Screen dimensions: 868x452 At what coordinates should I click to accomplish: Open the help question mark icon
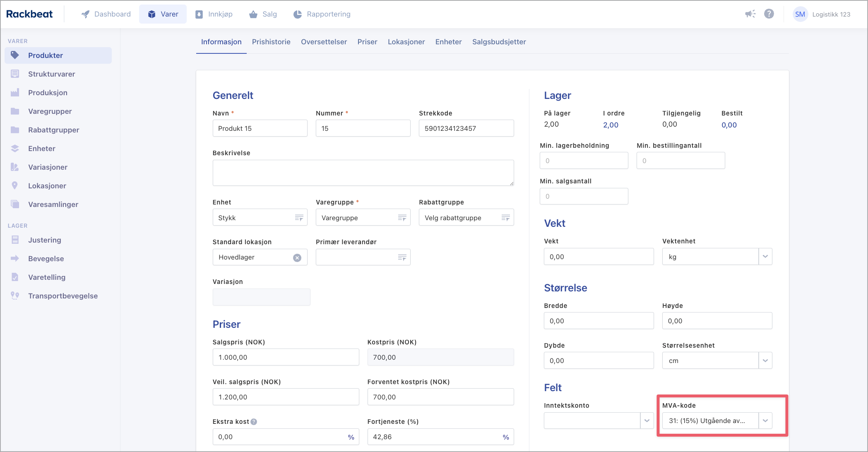tap(769, 14)
